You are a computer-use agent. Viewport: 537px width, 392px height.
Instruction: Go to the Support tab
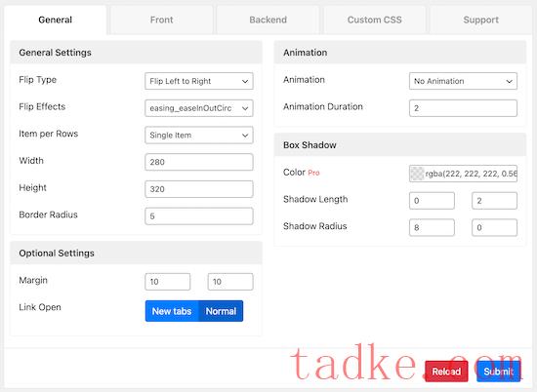point(480,20)
